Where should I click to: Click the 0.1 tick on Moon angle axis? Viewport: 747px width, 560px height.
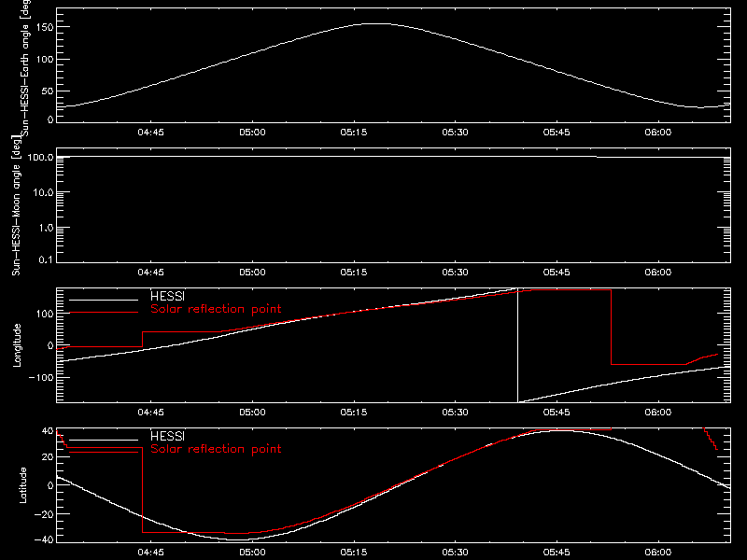(46, 260)
